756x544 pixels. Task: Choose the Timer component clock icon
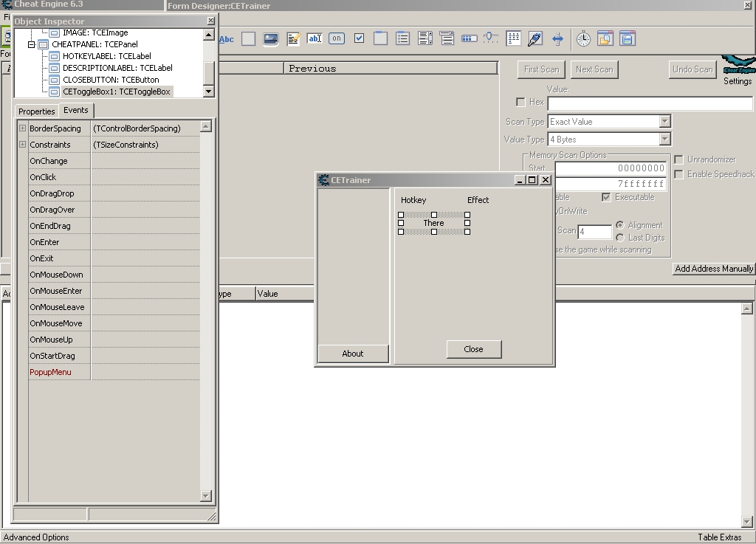click(x=583, y=39)
